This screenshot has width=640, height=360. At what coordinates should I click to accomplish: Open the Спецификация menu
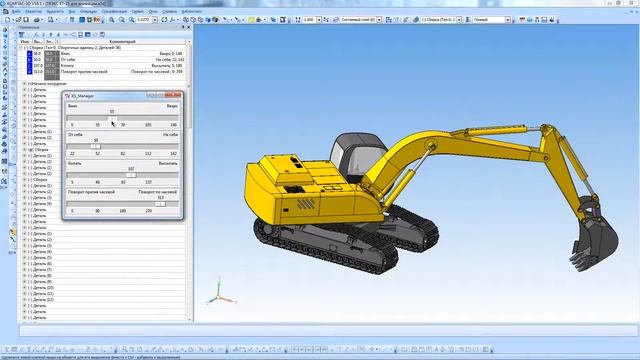point(114,11)
